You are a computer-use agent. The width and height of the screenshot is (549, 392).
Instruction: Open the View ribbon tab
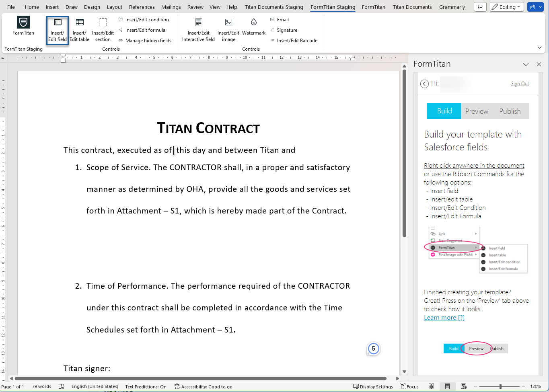215,7
